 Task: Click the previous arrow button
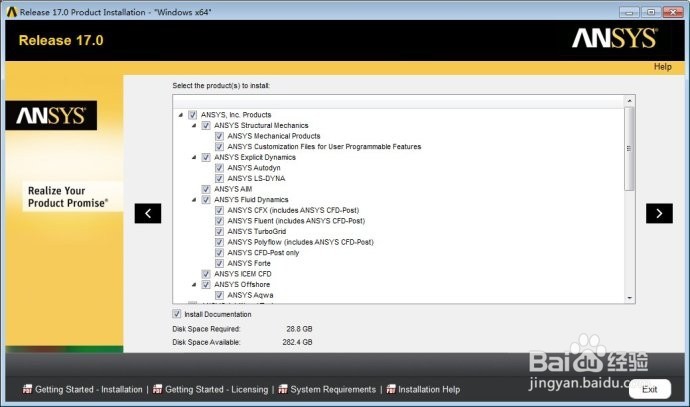[x=148, y=213]
